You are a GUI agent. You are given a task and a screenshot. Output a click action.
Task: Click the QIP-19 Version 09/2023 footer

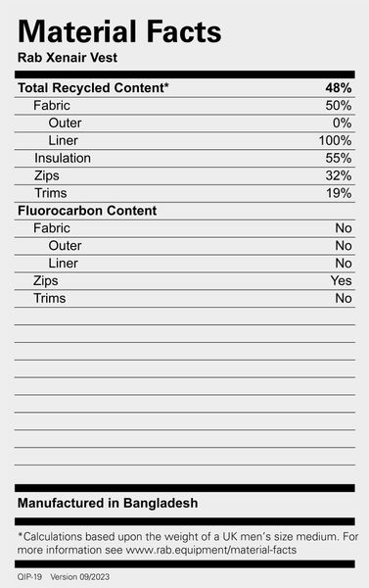[64, 577]
